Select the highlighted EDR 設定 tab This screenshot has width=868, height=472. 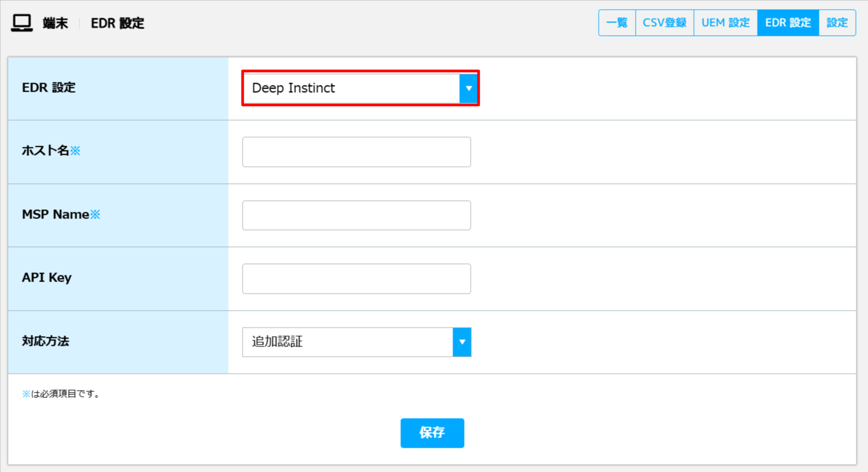point(788,23)
